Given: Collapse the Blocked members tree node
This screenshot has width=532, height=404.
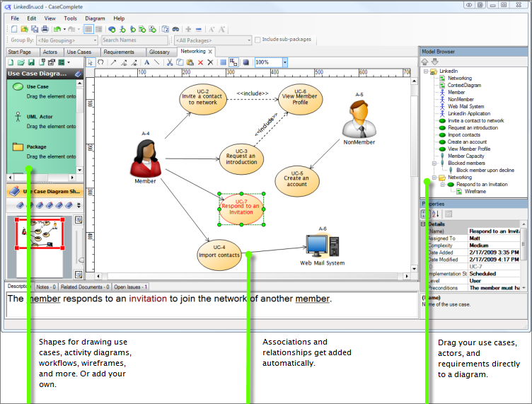Looking at the screenshot, I should [434, 163].
